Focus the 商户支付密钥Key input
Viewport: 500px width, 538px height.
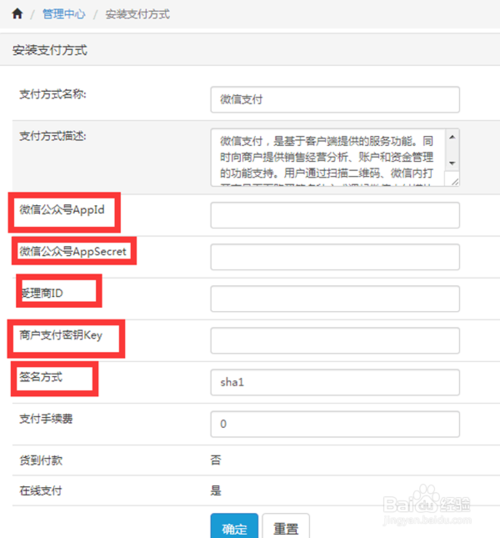335,340
